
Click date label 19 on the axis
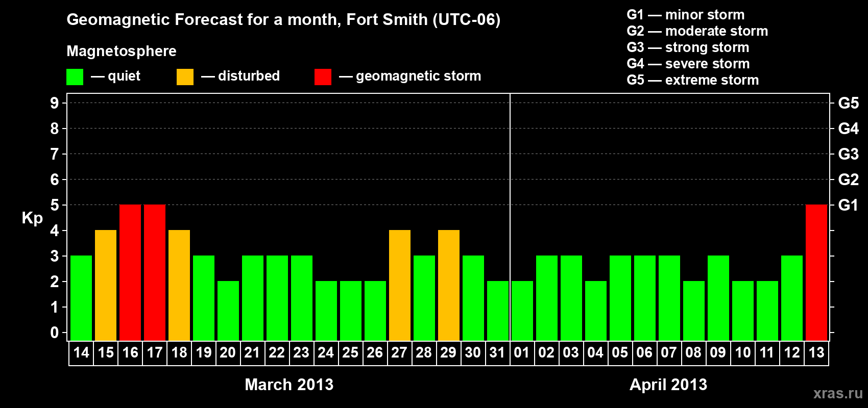pos(204,353)
